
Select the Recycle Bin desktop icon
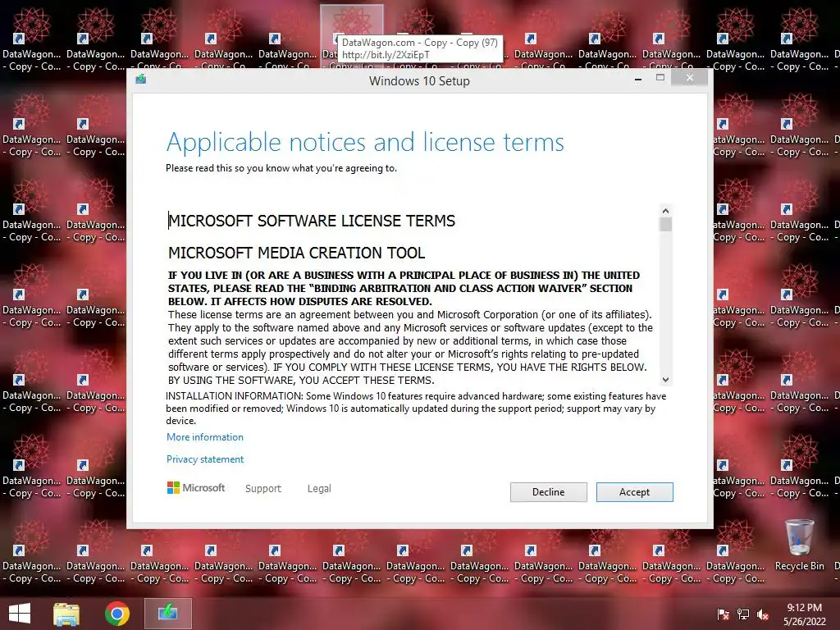pyautogui.click(x=799, y=545)
